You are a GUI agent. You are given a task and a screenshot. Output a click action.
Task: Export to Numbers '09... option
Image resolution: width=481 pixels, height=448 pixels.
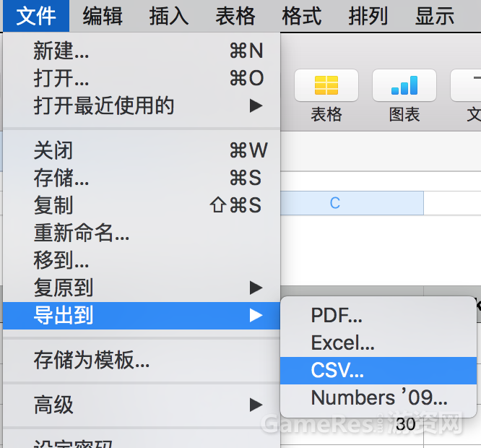378,398
